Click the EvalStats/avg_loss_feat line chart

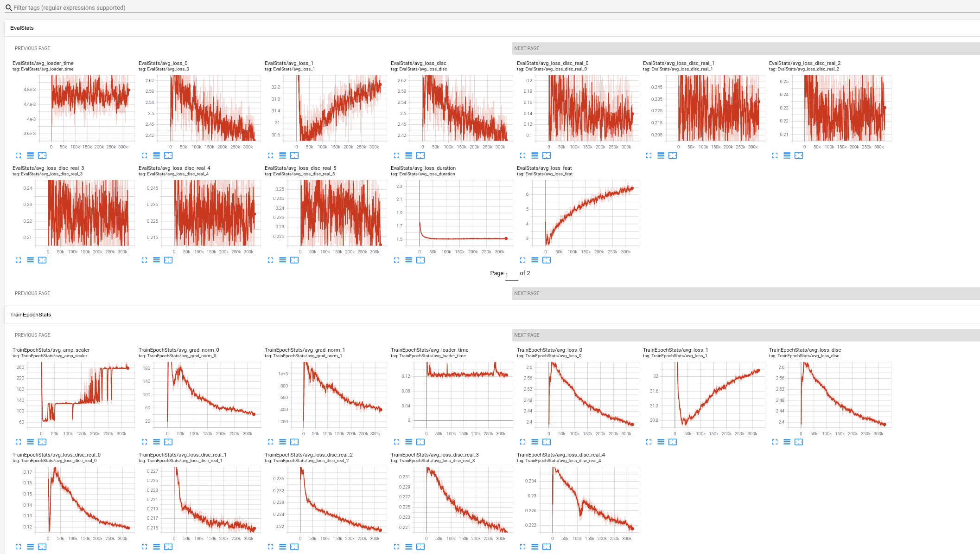click(585, 213)
